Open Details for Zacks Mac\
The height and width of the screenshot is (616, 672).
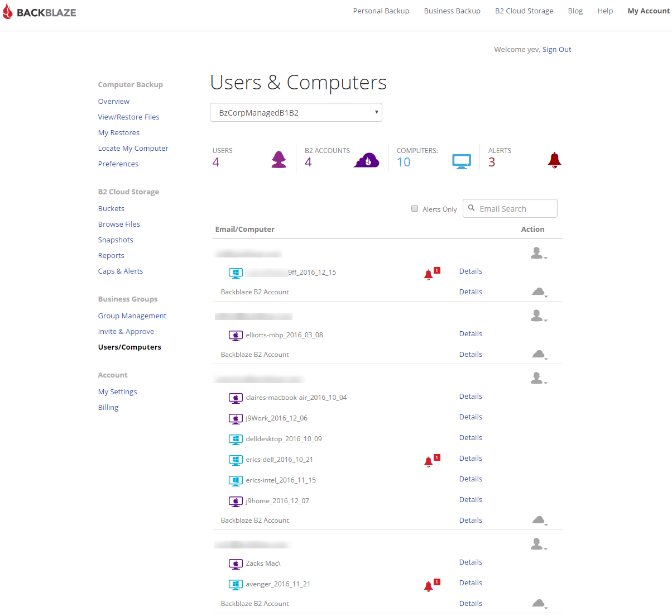tap(471, 562)
